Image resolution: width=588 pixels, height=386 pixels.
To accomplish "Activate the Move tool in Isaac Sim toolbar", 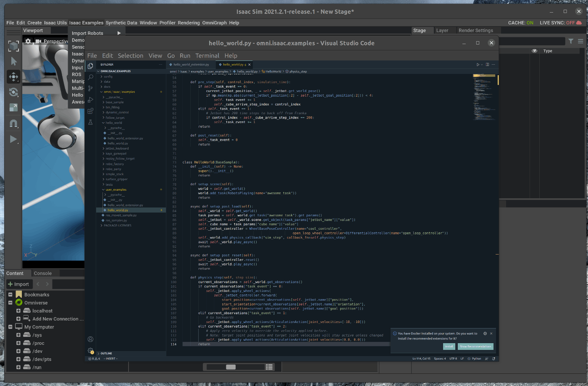I will (13, 76).
